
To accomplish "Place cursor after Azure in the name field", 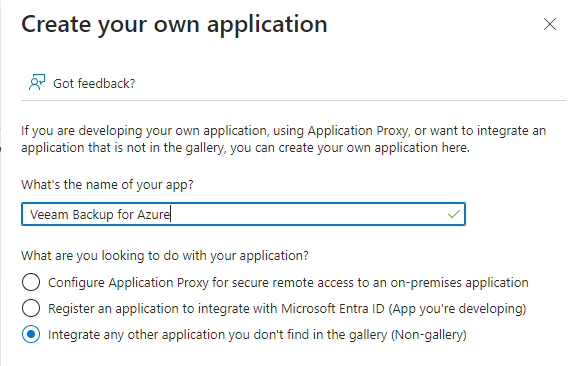I will coord(171,215).
